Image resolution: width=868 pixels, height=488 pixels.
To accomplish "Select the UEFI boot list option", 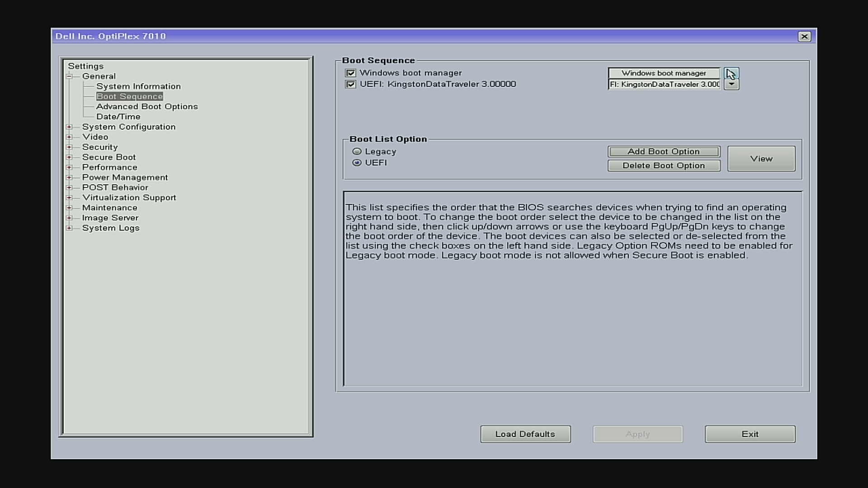I will click(357, 163).
